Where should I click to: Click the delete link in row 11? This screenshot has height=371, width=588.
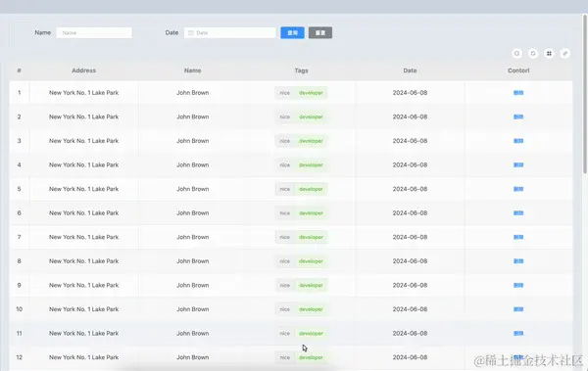[x=518, y=334]
